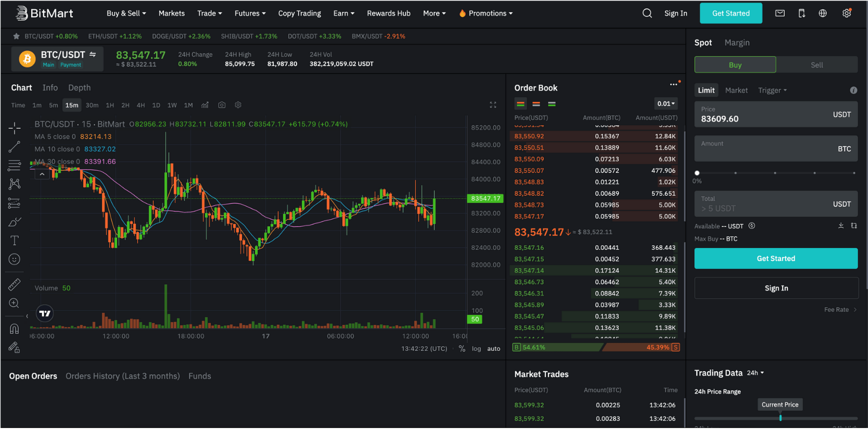868x429 pixels.
Task: Open the Trade dropdown menu
Action: (x=209, y=14)
